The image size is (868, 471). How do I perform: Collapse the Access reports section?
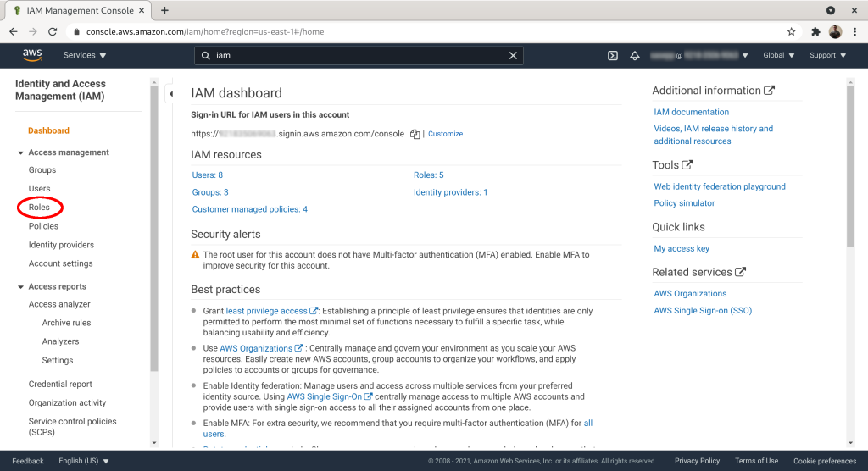(x=20, y=286)
